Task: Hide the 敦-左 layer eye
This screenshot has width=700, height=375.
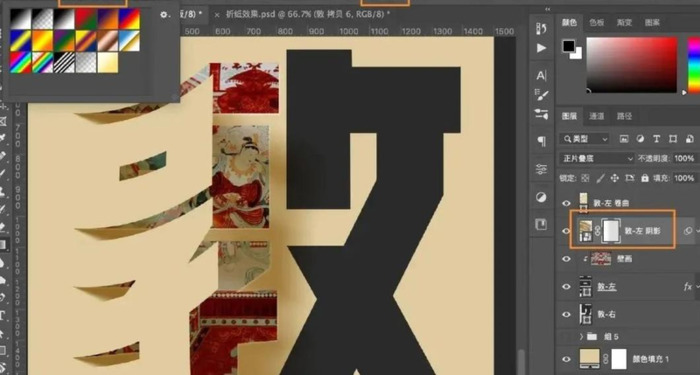Action: click(x=567, y=287)
